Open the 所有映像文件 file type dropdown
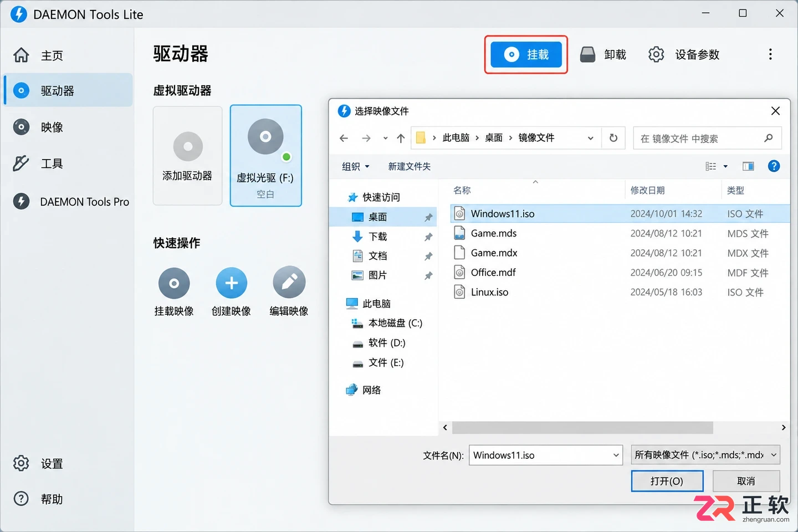This screenshot has width=798, height=532. [705, 455]
